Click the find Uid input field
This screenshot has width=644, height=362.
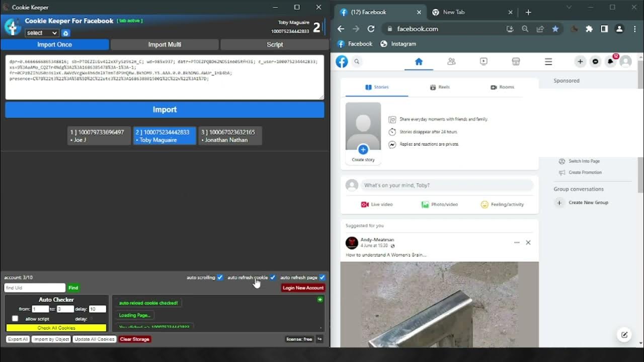[x=35, y=288]
